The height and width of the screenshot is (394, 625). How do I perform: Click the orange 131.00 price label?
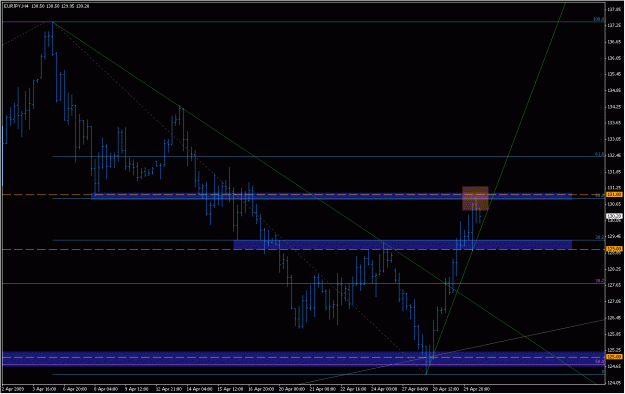click(x=614, y=195)
